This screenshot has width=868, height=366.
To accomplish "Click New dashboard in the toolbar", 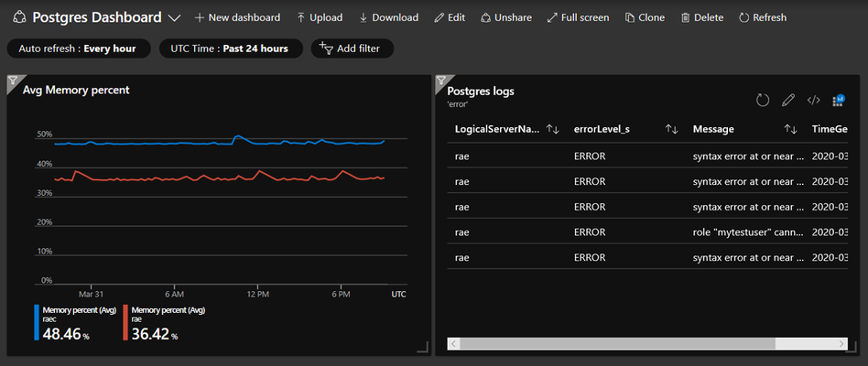I will click(237, 17).
